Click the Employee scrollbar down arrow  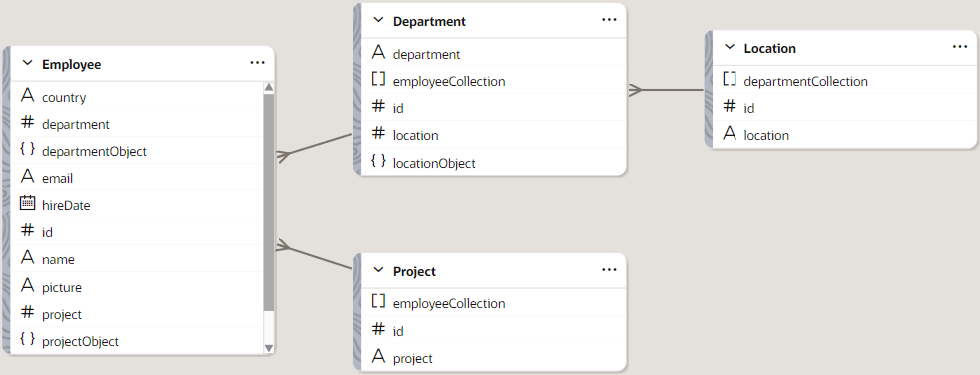coord(269,348)
